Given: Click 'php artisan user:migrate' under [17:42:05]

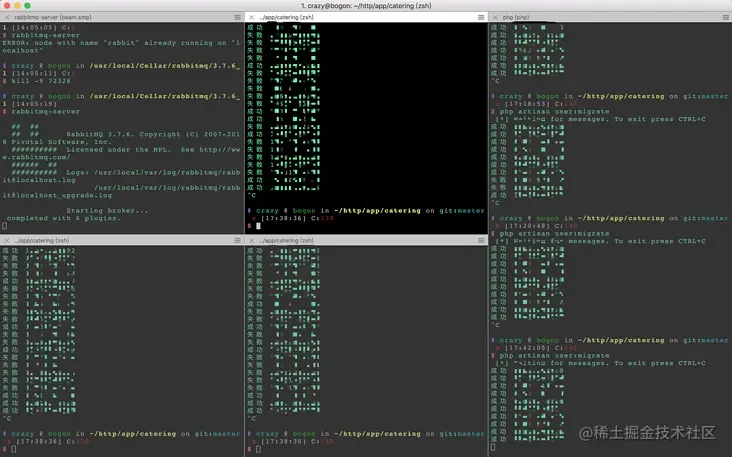Looking at the screenshot, I should coord(554,356).
